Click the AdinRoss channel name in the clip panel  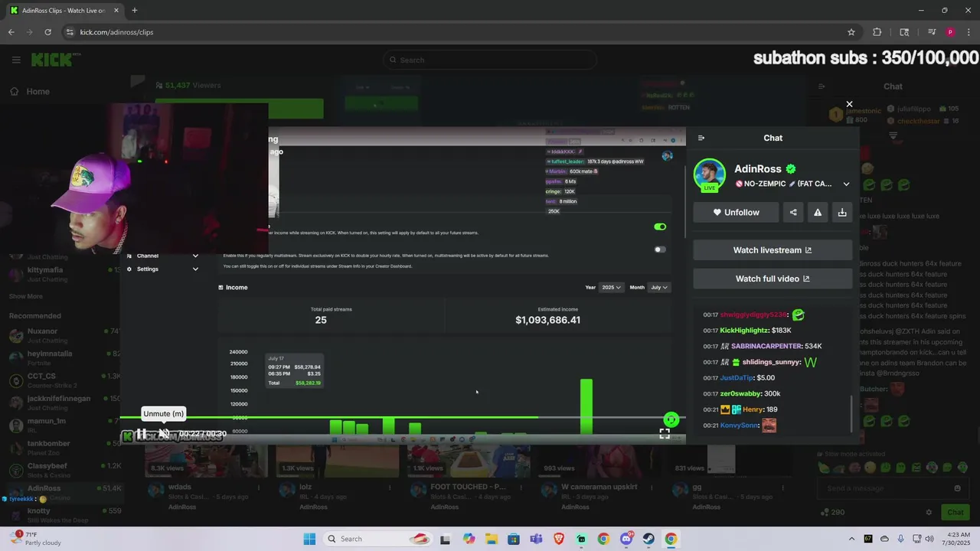pos(758,169)
